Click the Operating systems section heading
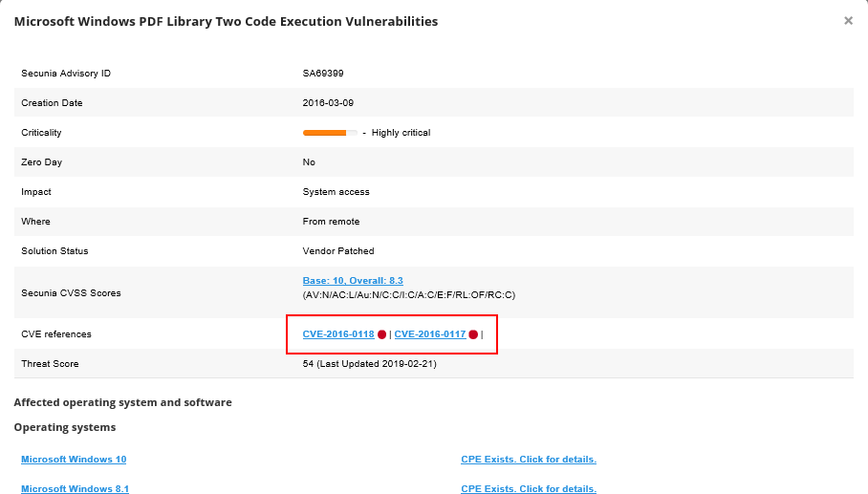The width and height of the screenshot is (868, 494). (65, 427)
